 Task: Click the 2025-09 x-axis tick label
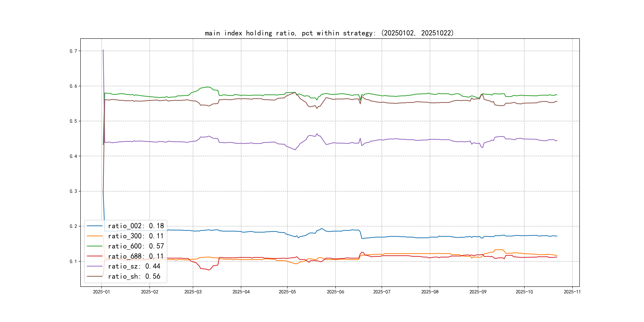coord(478,292)
